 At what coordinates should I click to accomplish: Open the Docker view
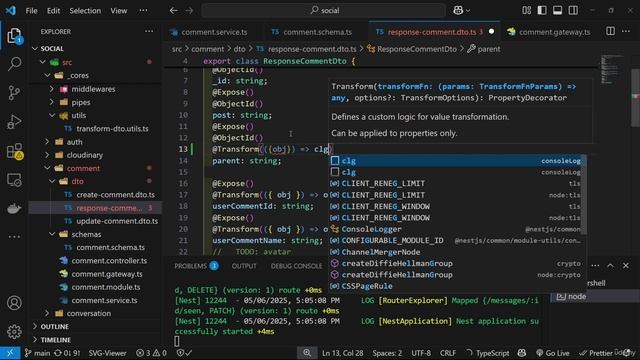[14, 208]
